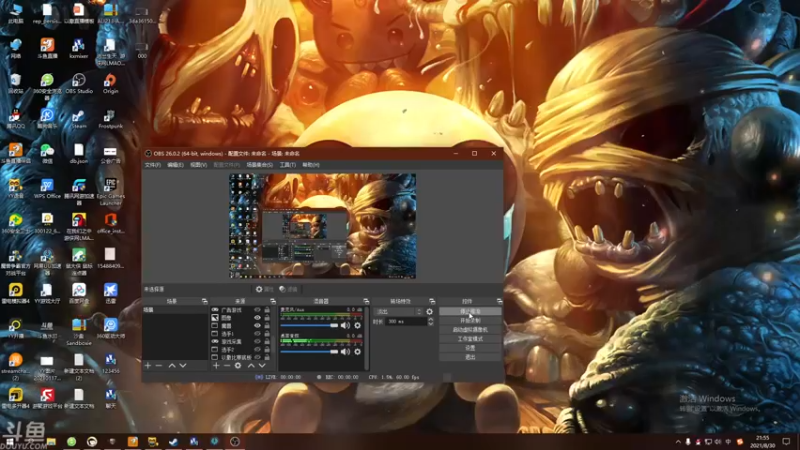Open the 视图(V) menu
The width and height of the screenshot is (800, 450).
(x=198, y=165)
